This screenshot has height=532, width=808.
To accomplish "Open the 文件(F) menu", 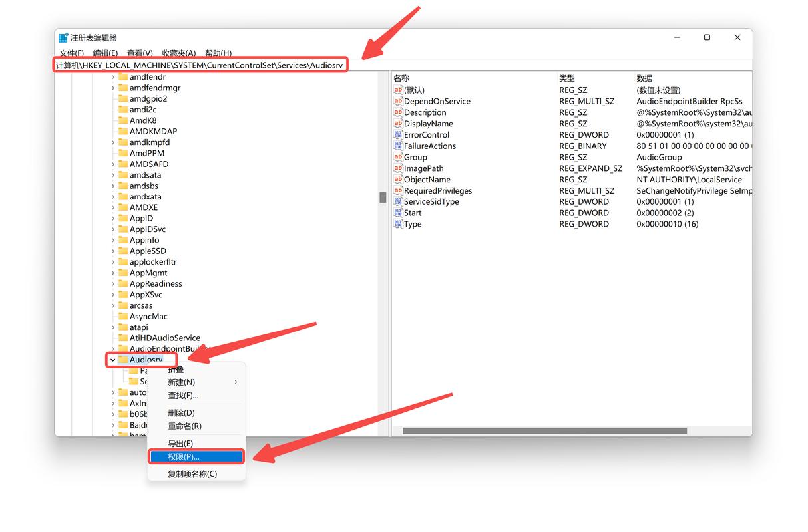I will pos(71,53).
